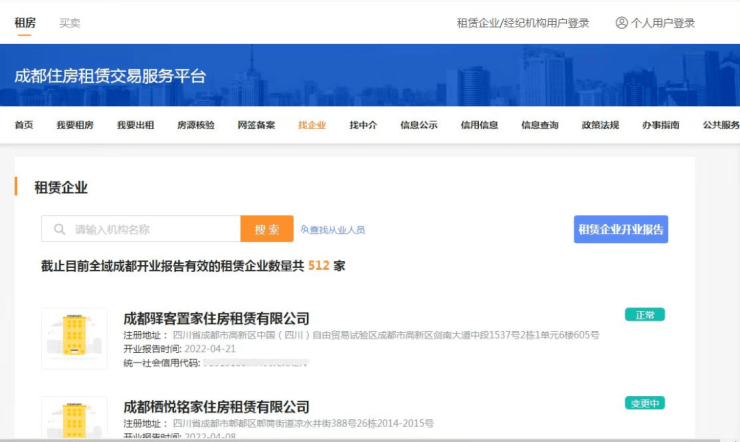
Task: Open 房源核验 navigation item
Action: coord(196,125)
